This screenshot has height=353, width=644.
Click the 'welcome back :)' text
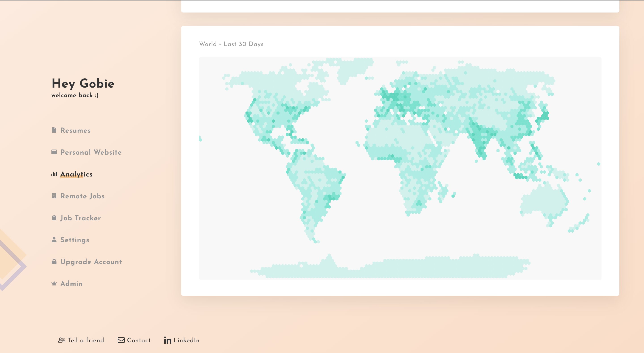pos(75,95)
